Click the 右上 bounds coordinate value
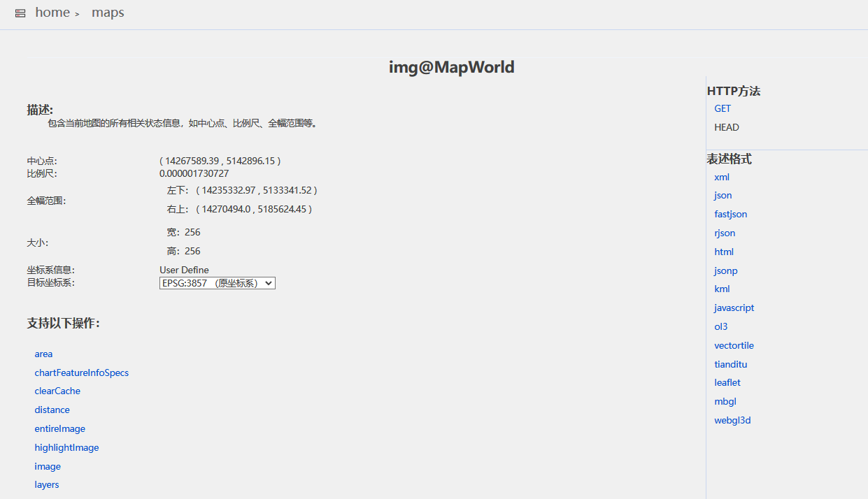 (253, 209)
